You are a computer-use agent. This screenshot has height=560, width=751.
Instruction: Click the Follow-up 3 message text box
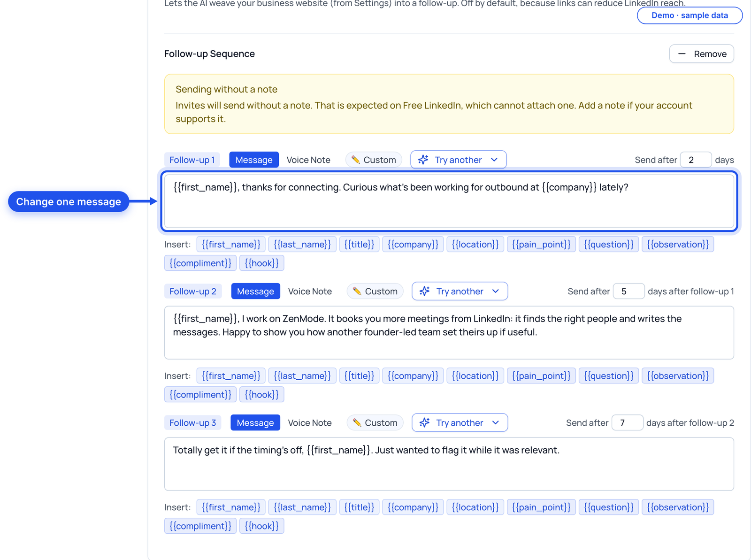point(449,464)
